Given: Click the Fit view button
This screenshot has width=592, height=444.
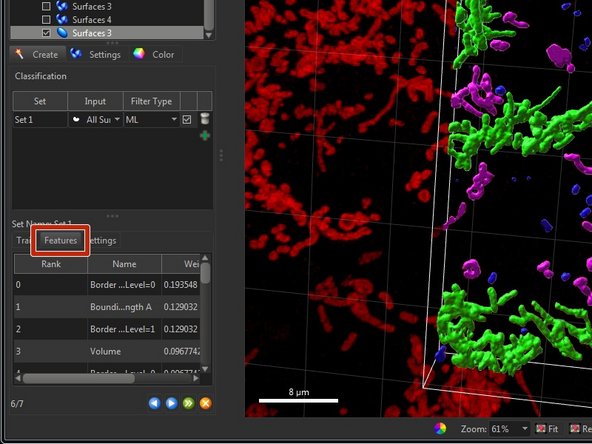Looking at the screenshot, I should coord(547,429).
